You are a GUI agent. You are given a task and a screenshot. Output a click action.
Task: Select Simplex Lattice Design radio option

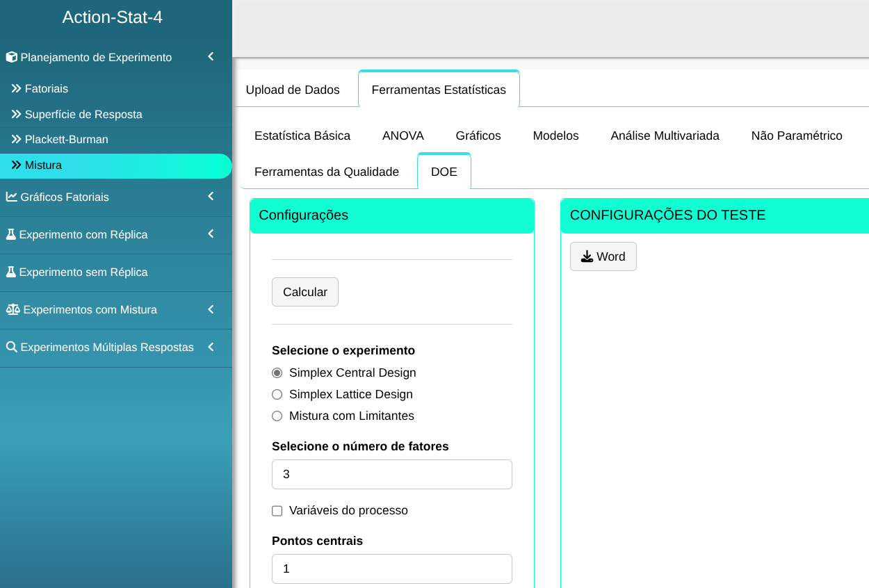[277, 395]
